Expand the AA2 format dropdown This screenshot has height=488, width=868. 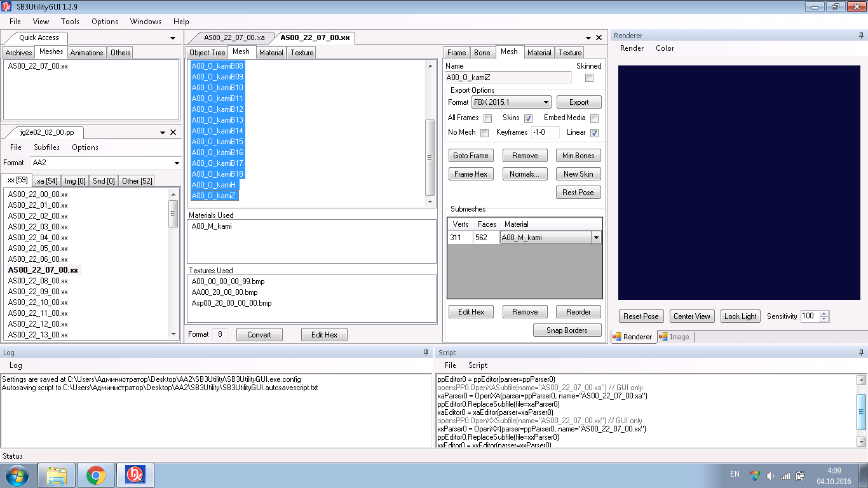click(x=176, y=163)
